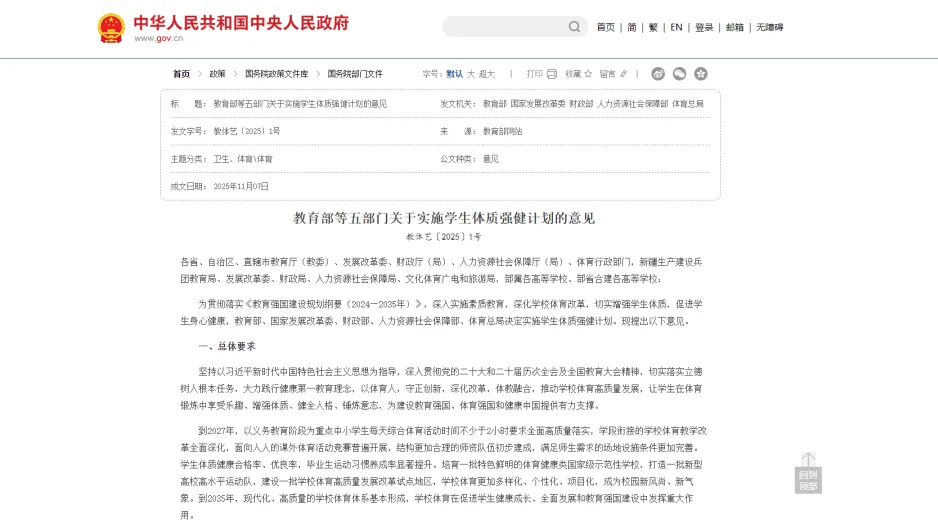Click the document number 教体艺〔2025〕1号 in info table
This screenshot has height=530, width=938.
(246, 132)
